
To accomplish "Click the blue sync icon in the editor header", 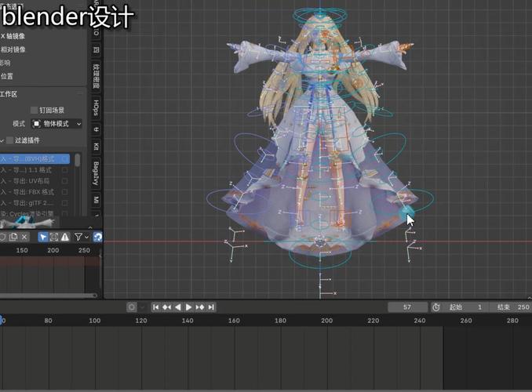I will point(98,237).
